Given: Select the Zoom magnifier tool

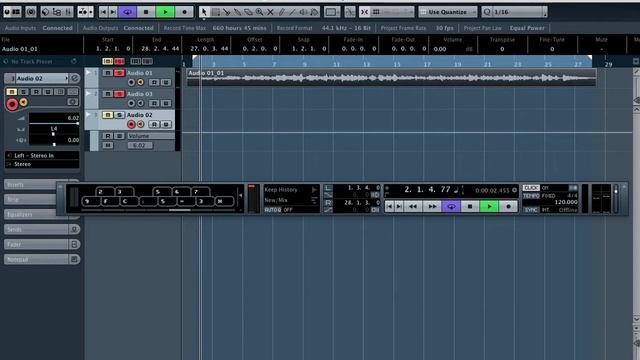Looking at the screenshot, I should point(259,12).
